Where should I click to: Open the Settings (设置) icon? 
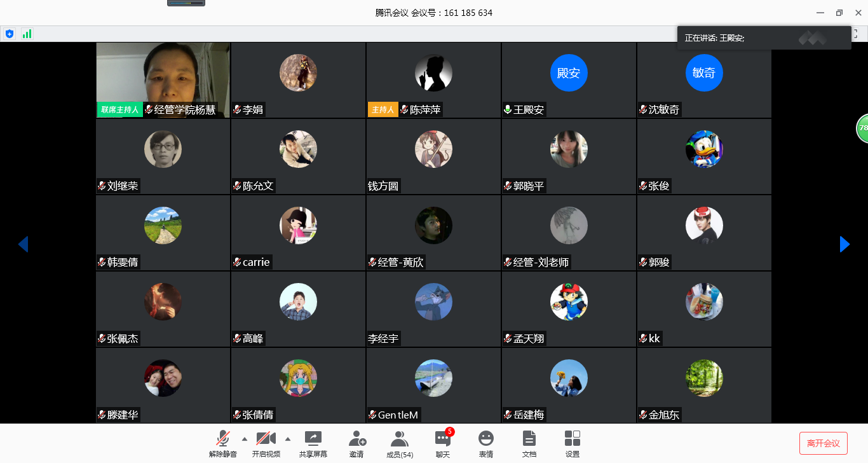572,439
